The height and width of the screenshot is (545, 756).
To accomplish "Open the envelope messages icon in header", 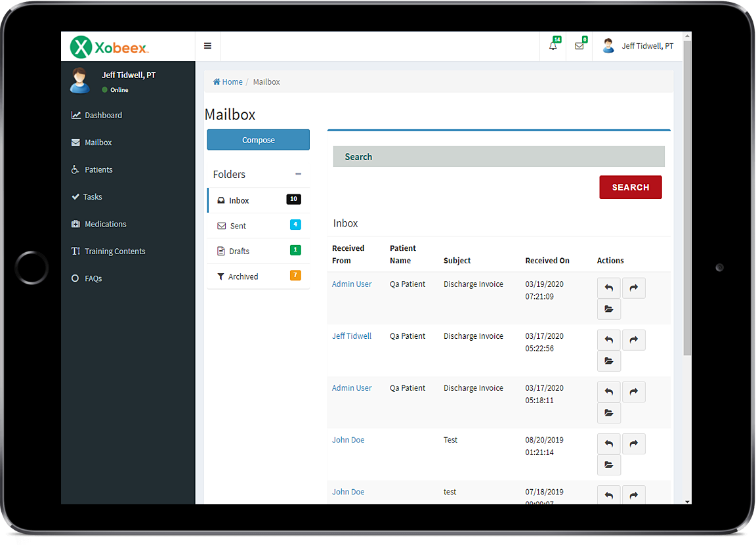I will tap(579, 46).
